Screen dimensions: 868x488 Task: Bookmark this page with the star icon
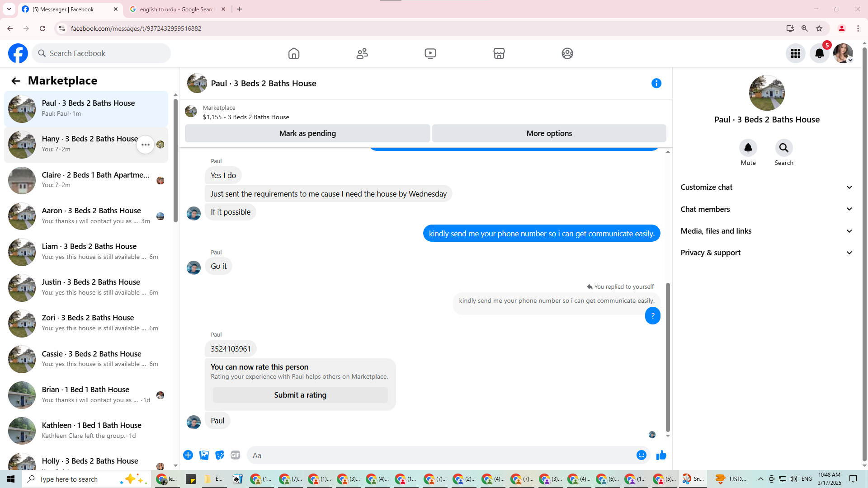819,28
